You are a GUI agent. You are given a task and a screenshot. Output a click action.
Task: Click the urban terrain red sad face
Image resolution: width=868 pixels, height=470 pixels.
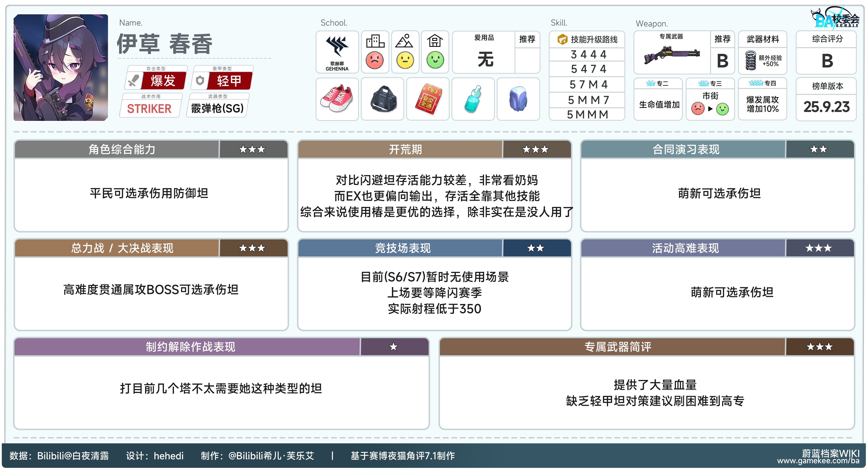coord(375,60)
